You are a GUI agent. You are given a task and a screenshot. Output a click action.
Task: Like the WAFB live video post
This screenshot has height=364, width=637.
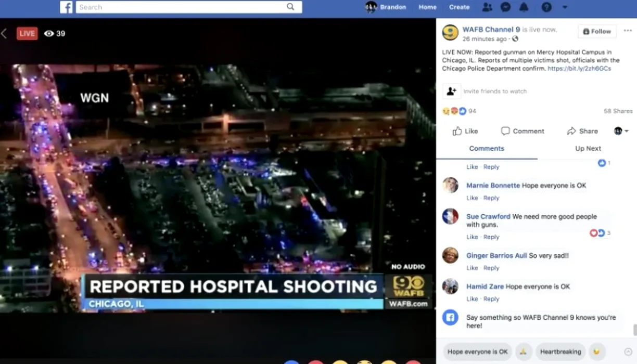465,131
